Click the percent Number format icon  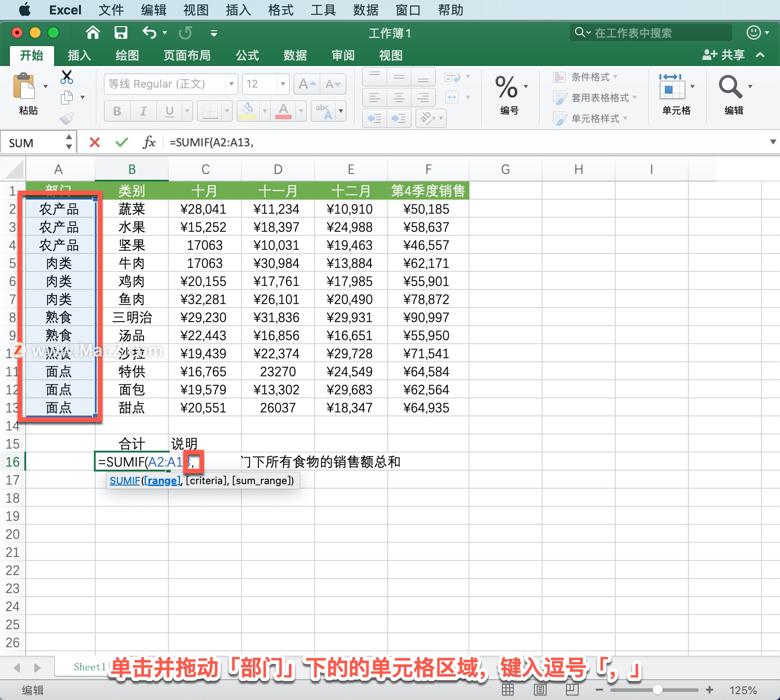point(506,87)
